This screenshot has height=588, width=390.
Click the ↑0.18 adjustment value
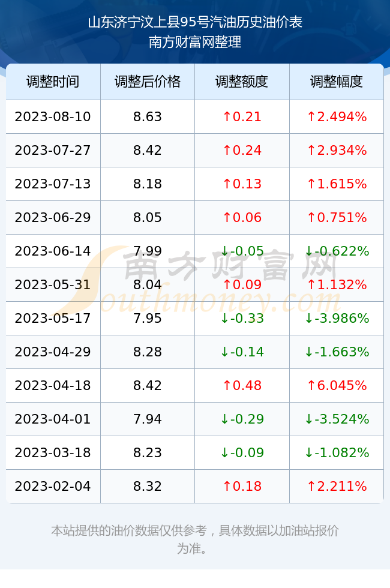click(242, 487)
